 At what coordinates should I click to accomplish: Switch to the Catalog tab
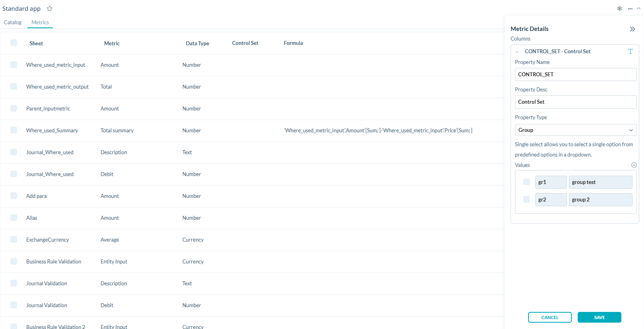click(13, 22)
